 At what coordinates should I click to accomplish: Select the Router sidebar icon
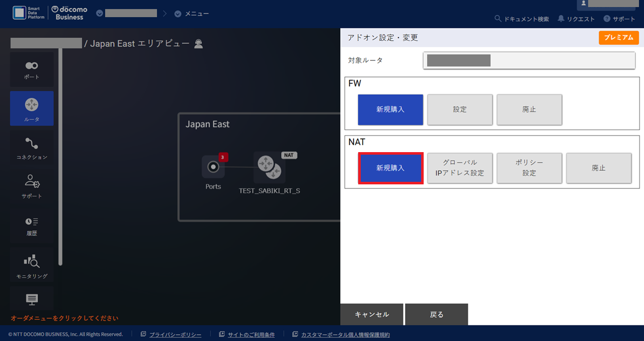coord(32,108)
